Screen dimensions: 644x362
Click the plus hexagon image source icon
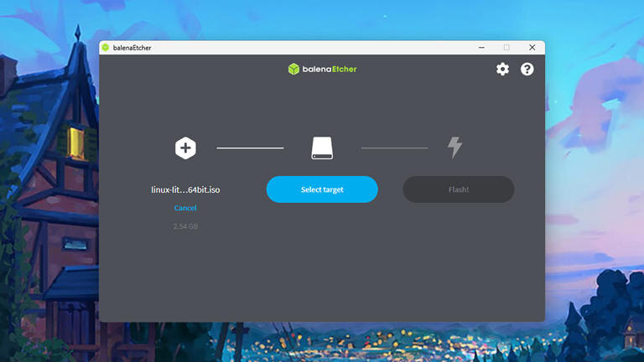[x=185, y=147]
